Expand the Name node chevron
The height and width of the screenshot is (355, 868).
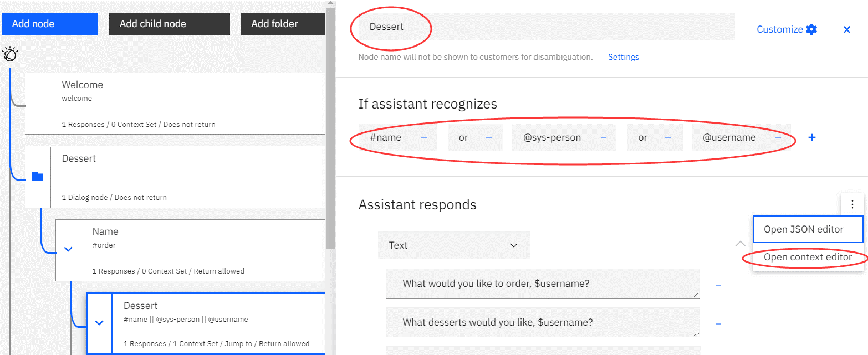69,249
